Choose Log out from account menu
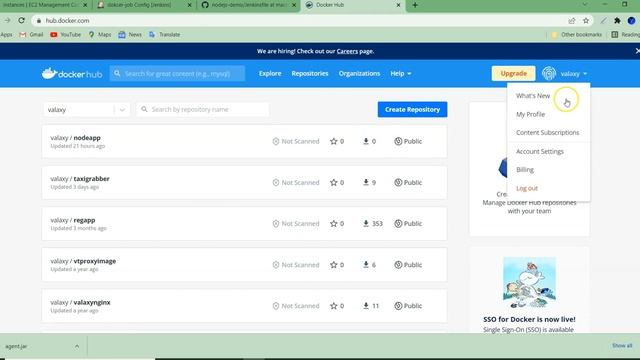This screenshot has height=360, width=640. (527, 188)
